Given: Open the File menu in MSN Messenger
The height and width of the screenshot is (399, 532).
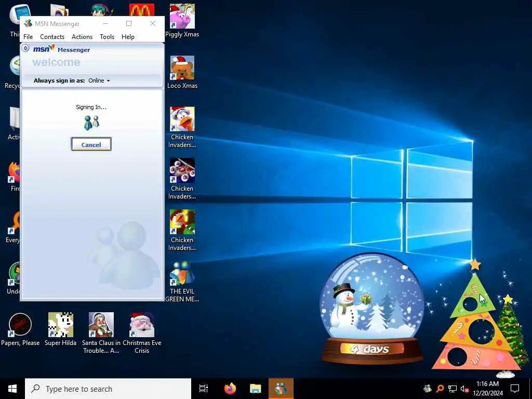Looking at the screenshot, I should [28, 37].
